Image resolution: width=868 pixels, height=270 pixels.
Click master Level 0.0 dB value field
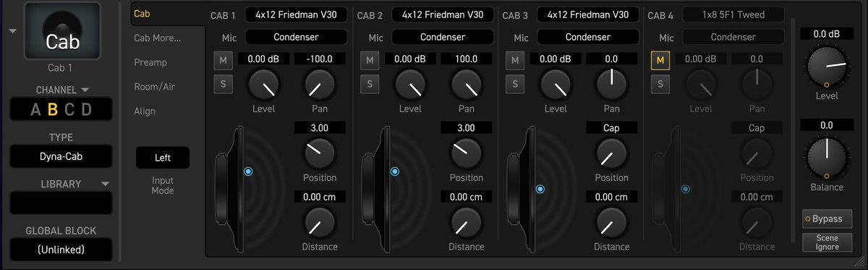[x=826, y=34]
